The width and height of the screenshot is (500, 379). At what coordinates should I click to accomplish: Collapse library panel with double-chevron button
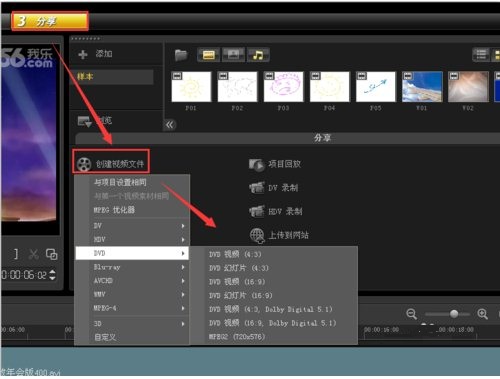170,125
